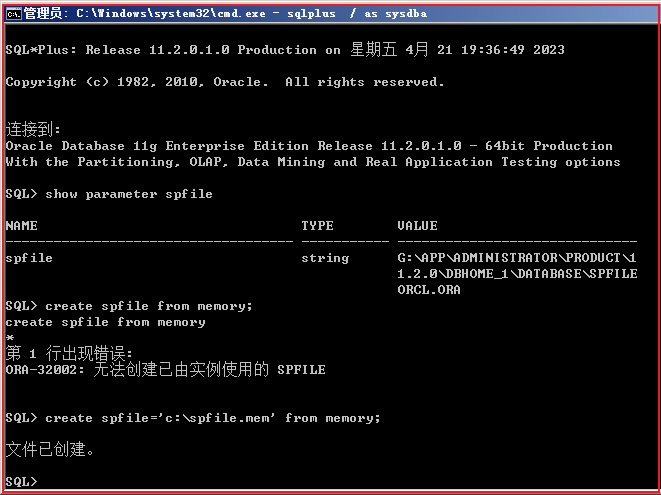
Task: Click the create spfile from memory; command
Action: tap(149, 306)
